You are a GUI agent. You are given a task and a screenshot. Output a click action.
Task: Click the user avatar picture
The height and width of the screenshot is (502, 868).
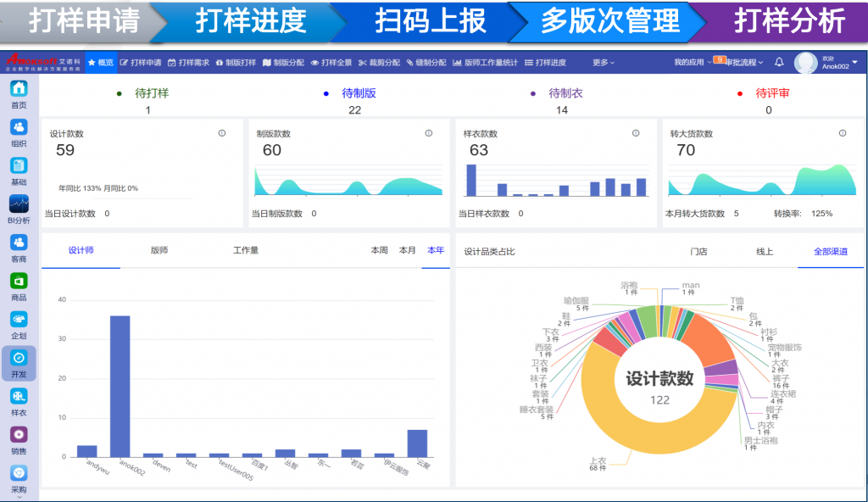tap(805, 63)
